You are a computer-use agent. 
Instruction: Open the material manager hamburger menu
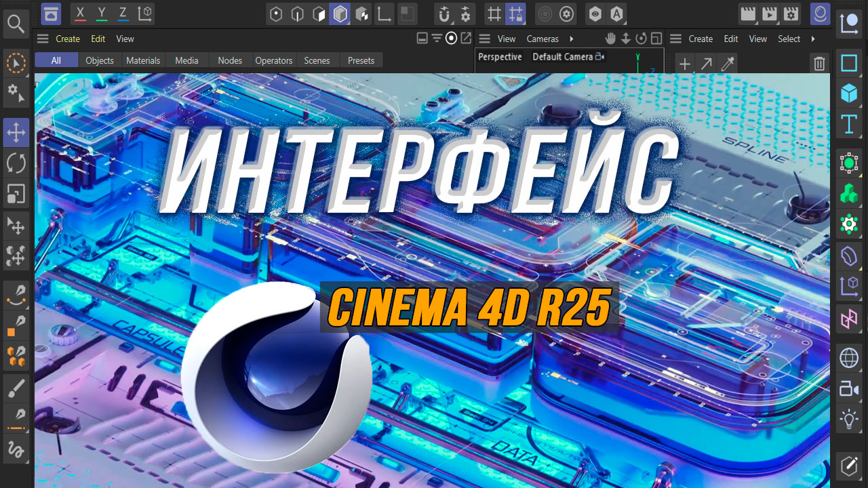(x=676, y=39)
